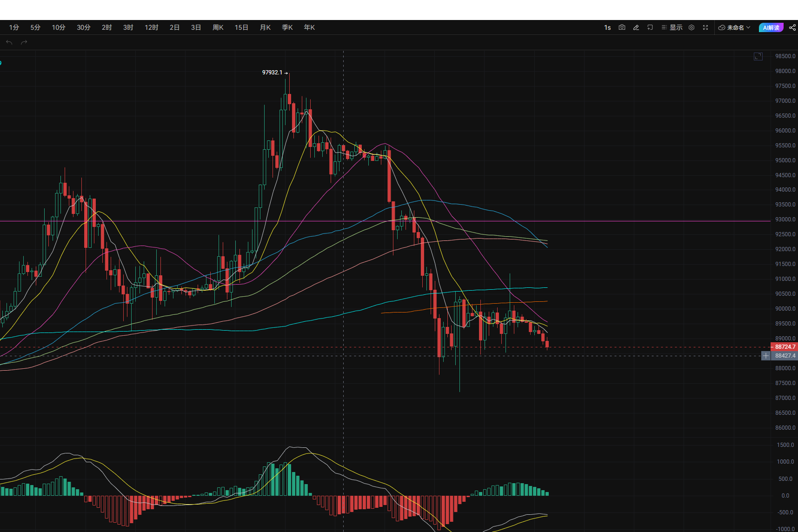Click the AI解读 button

[771, 27]
